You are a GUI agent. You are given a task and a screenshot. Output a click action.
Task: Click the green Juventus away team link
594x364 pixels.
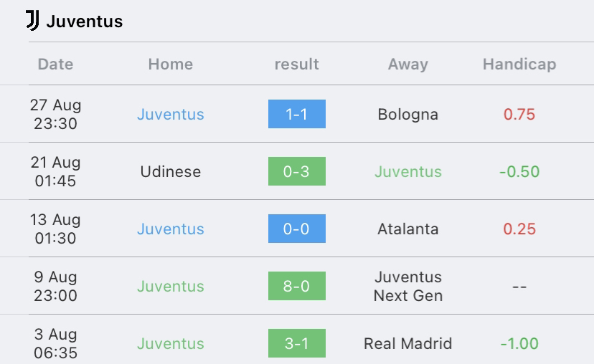pyautogui.click(x=408, y=171)
